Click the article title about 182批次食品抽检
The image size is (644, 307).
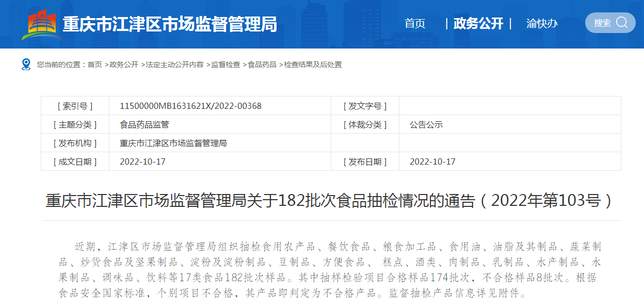(331, 200)
